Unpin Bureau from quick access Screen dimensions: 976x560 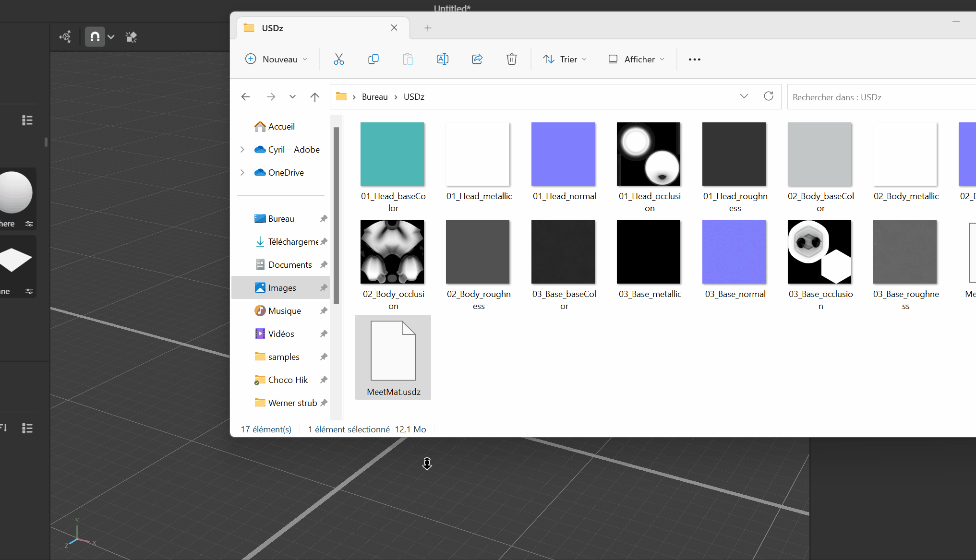[x=324, y=219]
